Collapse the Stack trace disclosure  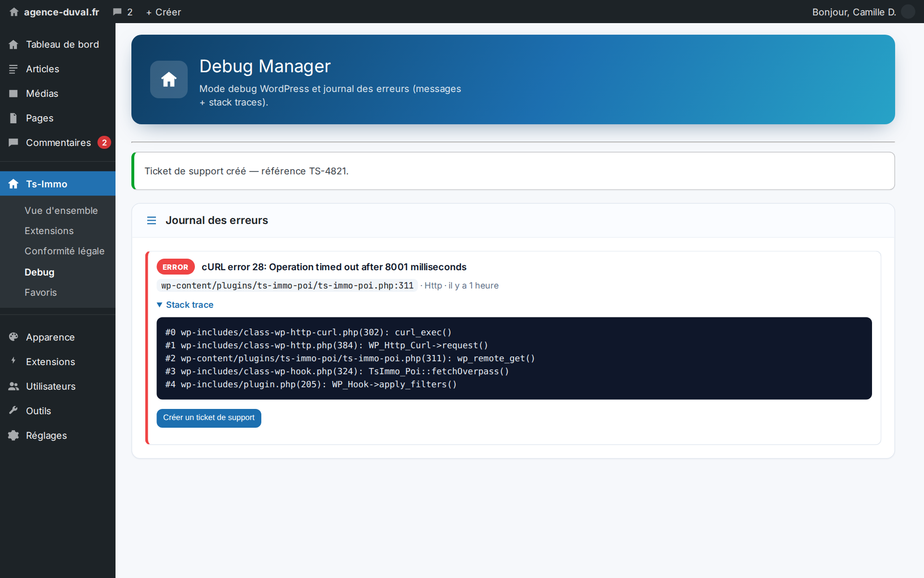coord(185,305)
